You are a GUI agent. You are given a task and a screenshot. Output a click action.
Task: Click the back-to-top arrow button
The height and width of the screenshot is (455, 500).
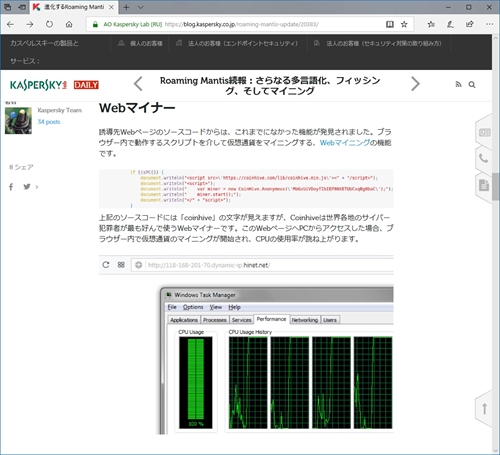point(484,408)
